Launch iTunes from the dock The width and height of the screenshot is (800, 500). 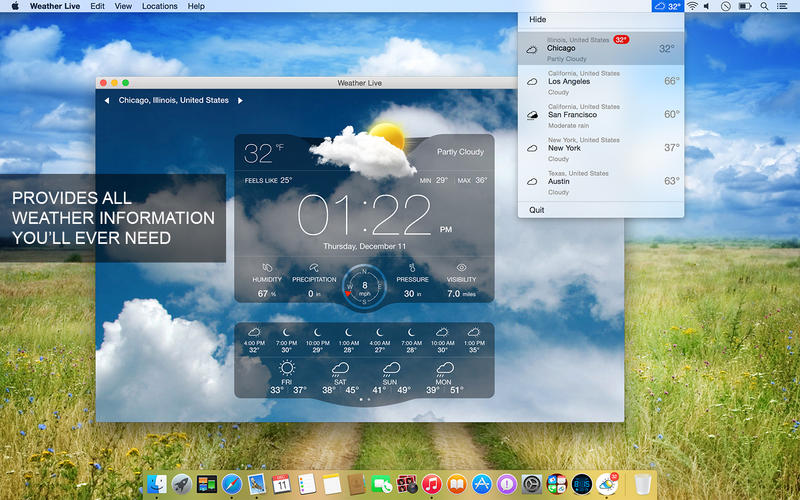[x=432, y=485]
